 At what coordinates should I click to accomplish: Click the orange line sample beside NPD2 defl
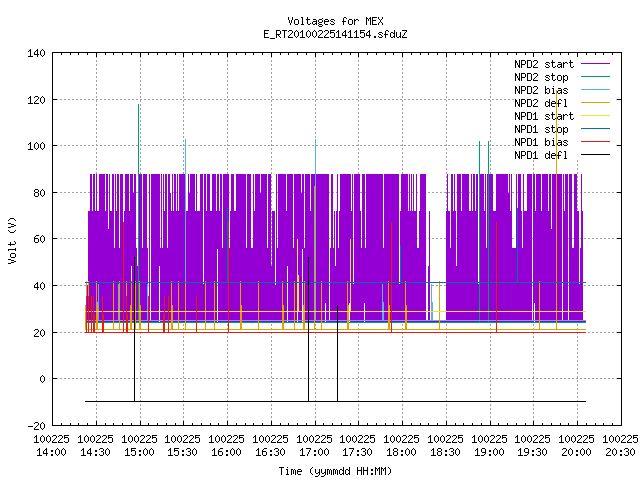click(x=596, y=102)
